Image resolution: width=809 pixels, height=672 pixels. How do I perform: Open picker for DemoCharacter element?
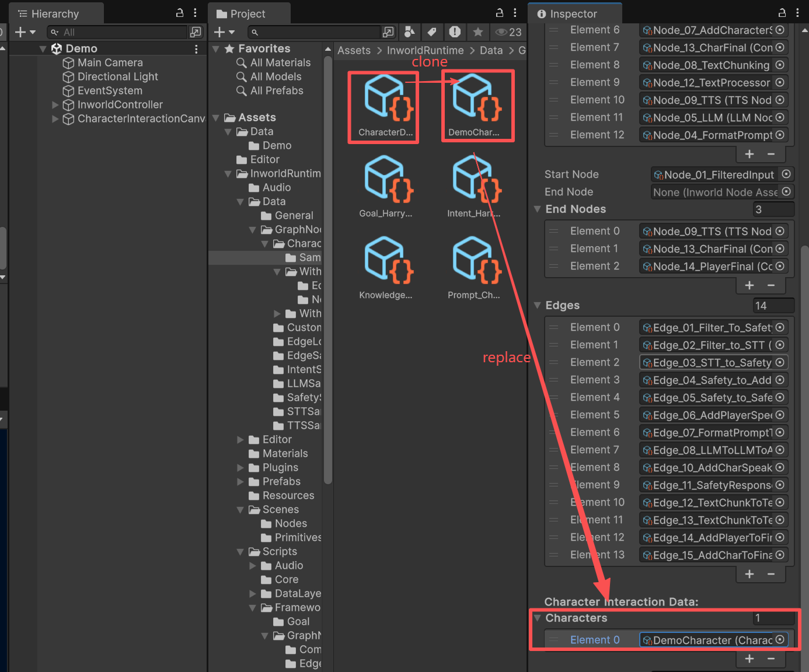coord(780,640)
